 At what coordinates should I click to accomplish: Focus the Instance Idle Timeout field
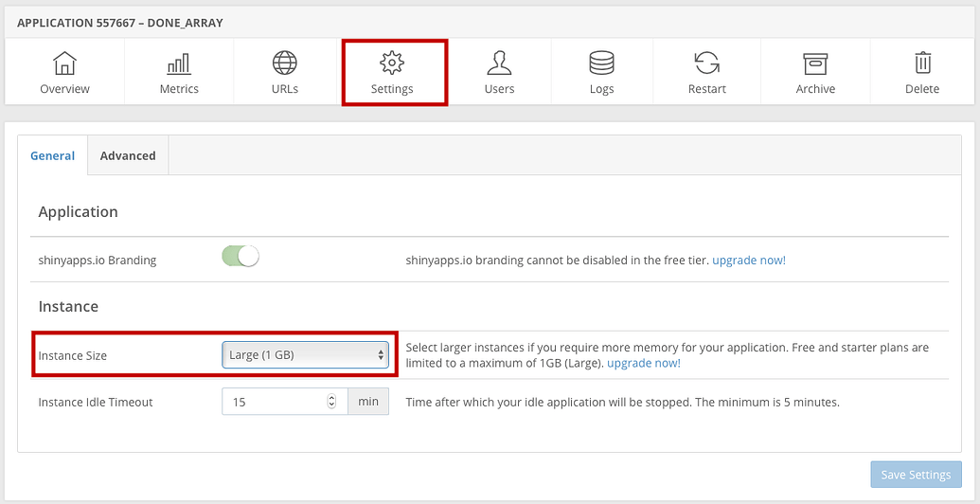(285, 402)
